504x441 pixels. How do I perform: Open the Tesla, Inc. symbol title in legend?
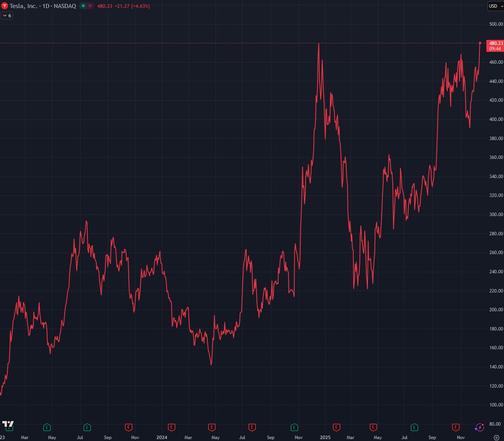click(42, 6)
